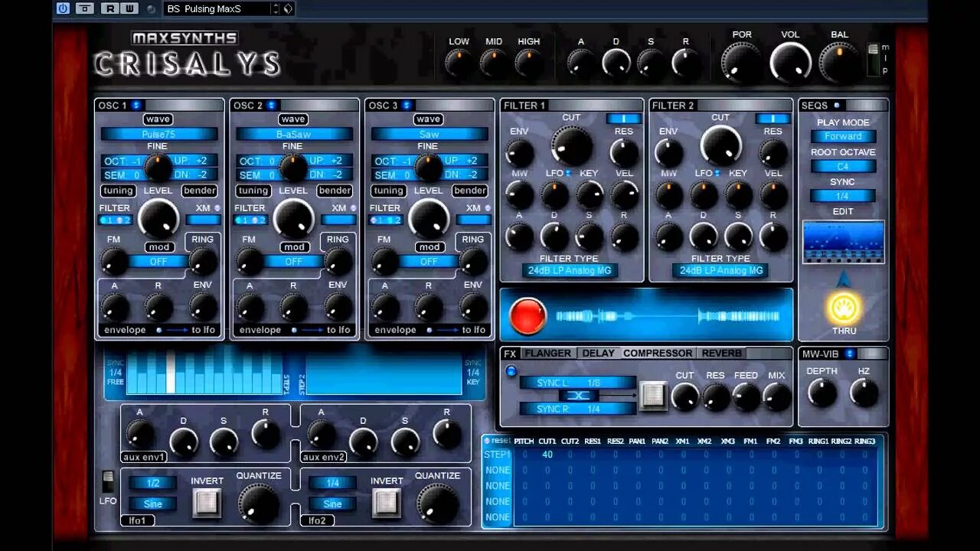Screen dimensions: 980x551
Task: Click the OSC 1 tuning button
Action: [x=118, y=191]
